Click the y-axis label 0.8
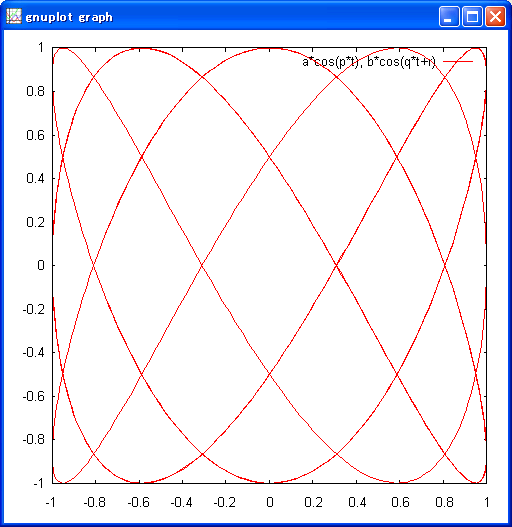512x527 pixels. click(x=36, y=91)
